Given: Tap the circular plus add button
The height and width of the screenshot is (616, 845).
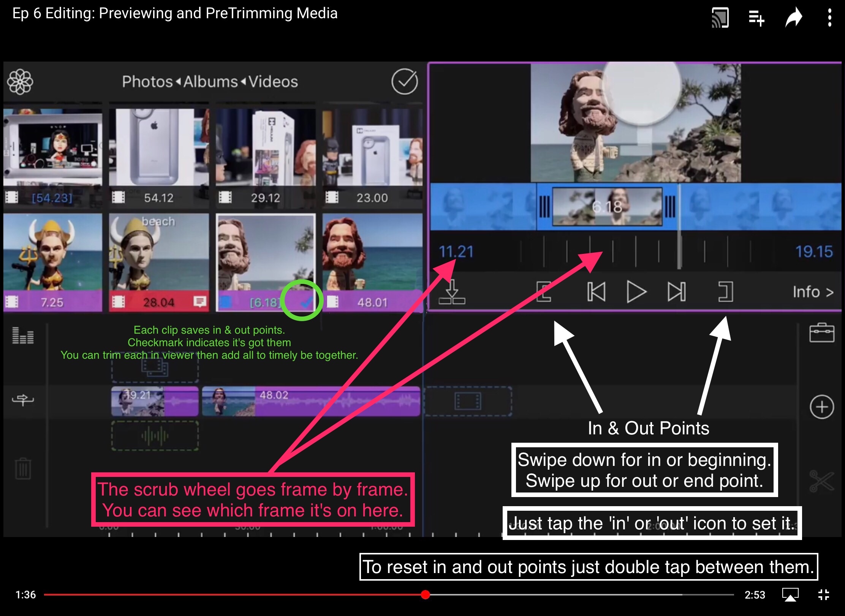Looking at the screenshot, I should (x=821, y=407).
